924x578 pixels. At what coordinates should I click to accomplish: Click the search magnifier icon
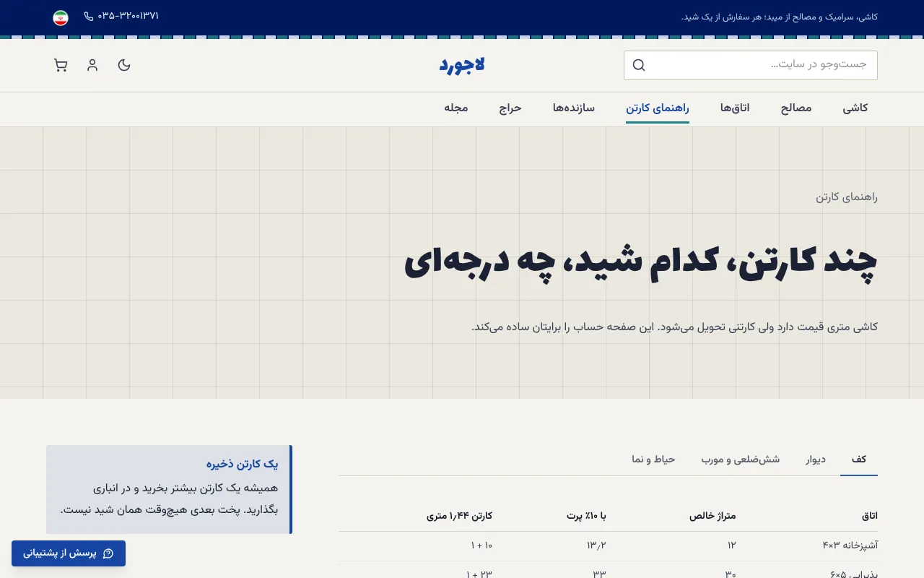point(639,65)
